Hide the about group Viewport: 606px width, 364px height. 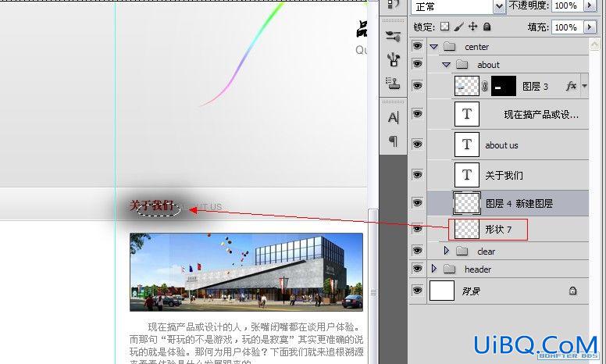click(x=417, y=64)
